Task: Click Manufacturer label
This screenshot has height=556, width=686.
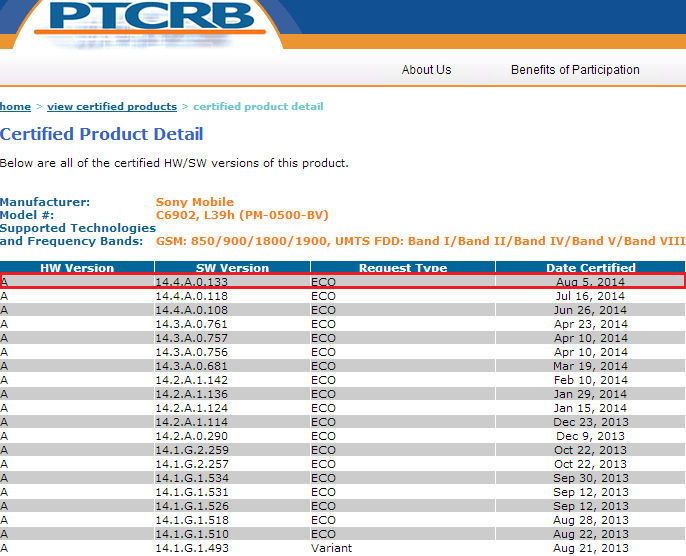Action: tap(45, 202)
